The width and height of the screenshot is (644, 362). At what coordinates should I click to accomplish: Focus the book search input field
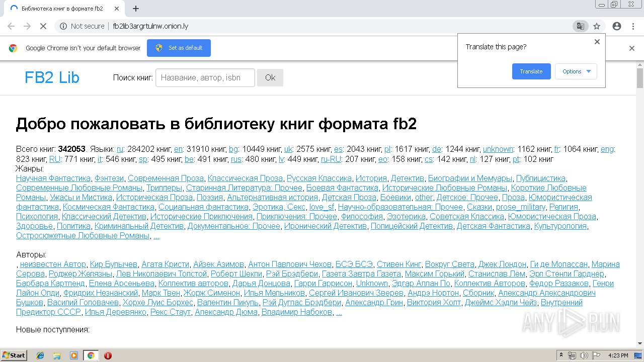205,77
